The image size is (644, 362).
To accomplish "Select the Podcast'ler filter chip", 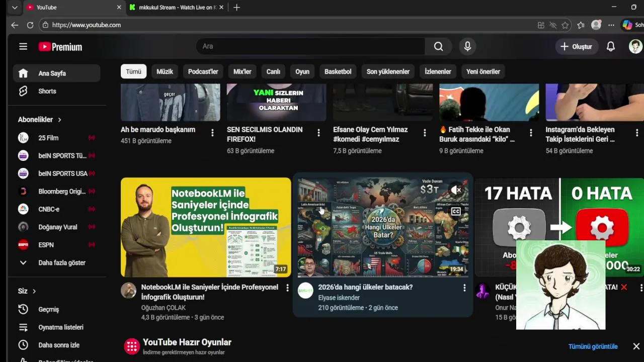I will 203,71.
